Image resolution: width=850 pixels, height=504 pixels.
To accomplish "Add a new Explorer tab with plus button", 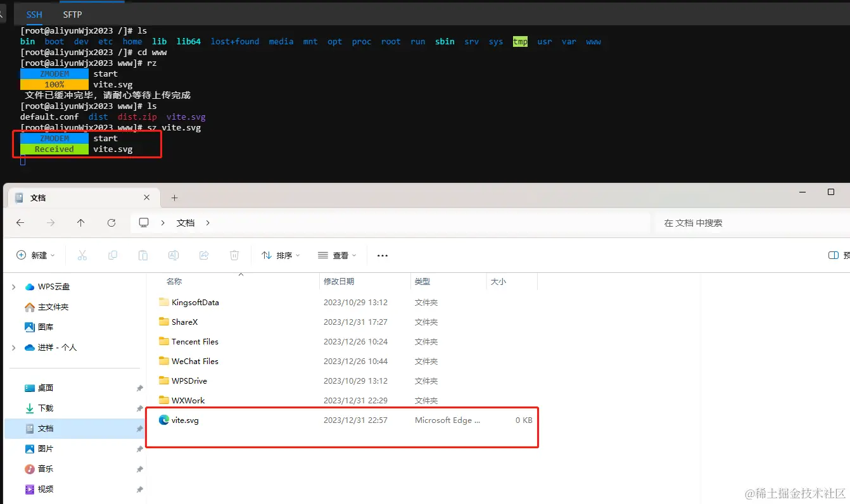I will point(174,198).
